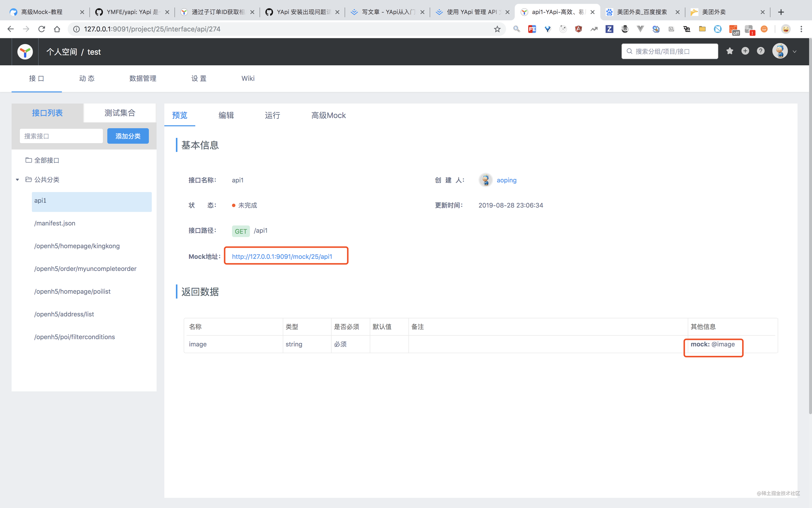The height and width of the screenshot is (508, 812).
Task: Click the page vertical scrollbar
Action: click(810, 226)
